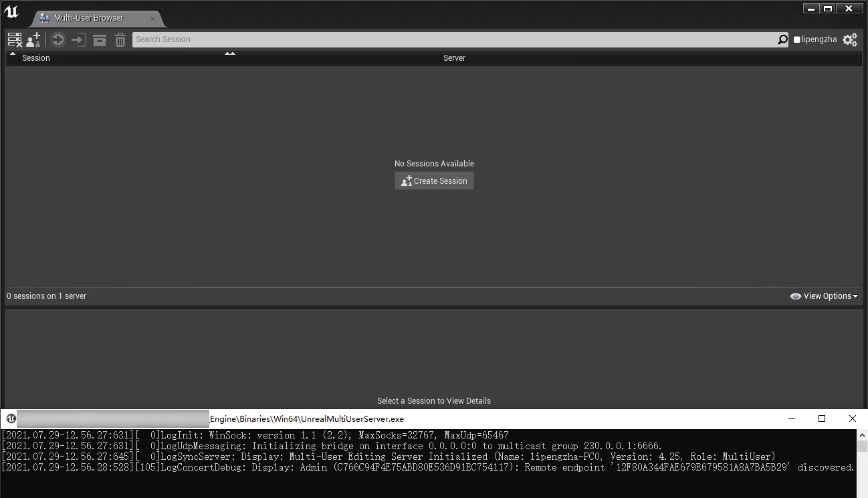The width and height of the screenshot is (868, 498).
Task: Click the restore session circular arrow icon
Action: [x=58, y=39]
